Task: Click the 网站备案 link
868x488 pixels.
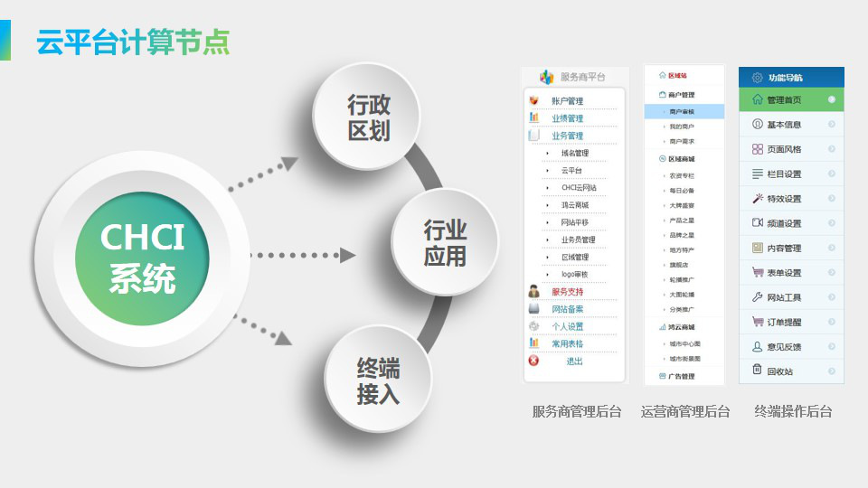Action: tap(567, 309)
